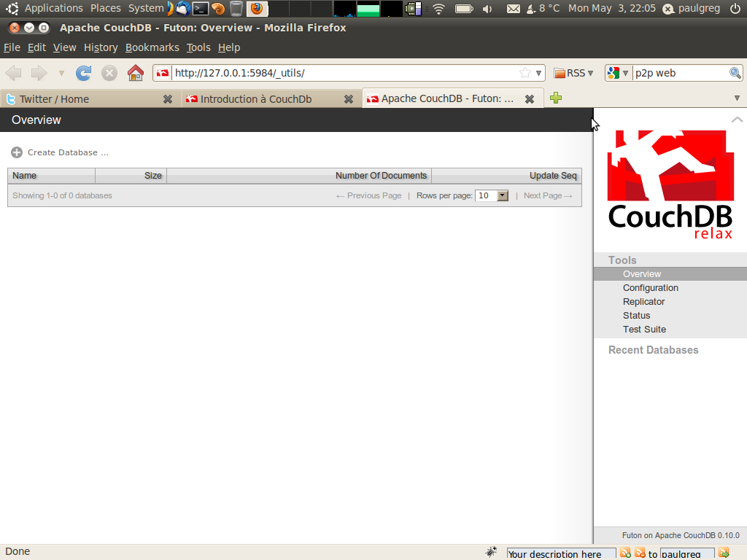
Task: Click the Firefox task button in top panel
Action: pyautogui.click(x=257, y=8)
